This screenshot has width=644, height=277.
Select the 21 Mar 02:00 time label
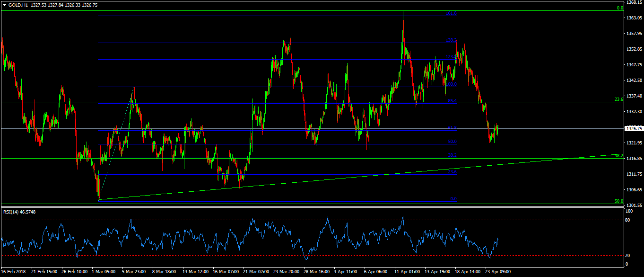pos(256,272)
